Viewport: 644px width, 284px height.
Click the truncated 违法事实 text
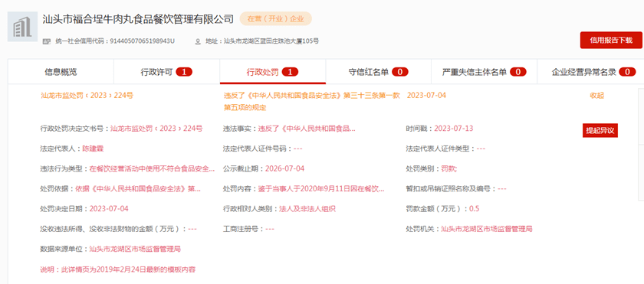click(x=307, y=129)
